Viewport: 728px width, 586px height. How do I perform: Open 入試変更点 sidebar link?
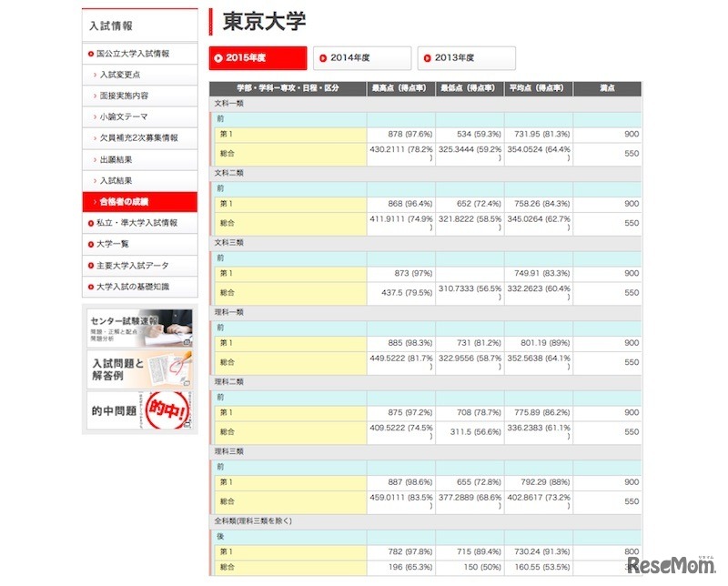[140, 75]
